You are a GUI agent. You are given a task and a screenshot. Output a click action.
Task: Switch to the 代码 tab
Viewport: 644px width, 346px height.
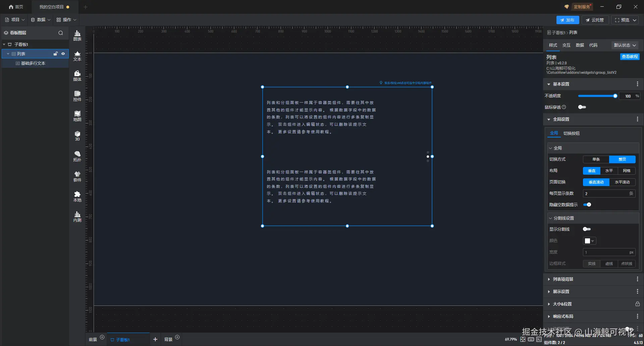[593, 45]
